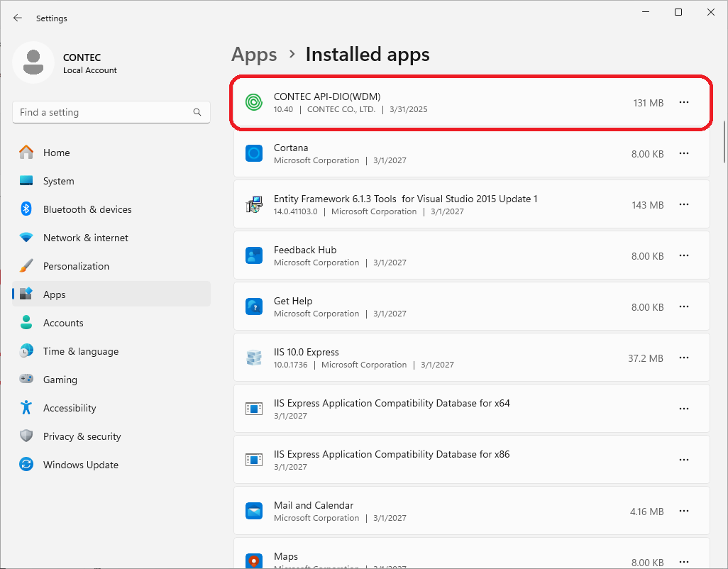This screenshot has height=569, width=728.
Task: Click the Gaming controller icon
Action: pyautogui.click(x=26, y=379)
